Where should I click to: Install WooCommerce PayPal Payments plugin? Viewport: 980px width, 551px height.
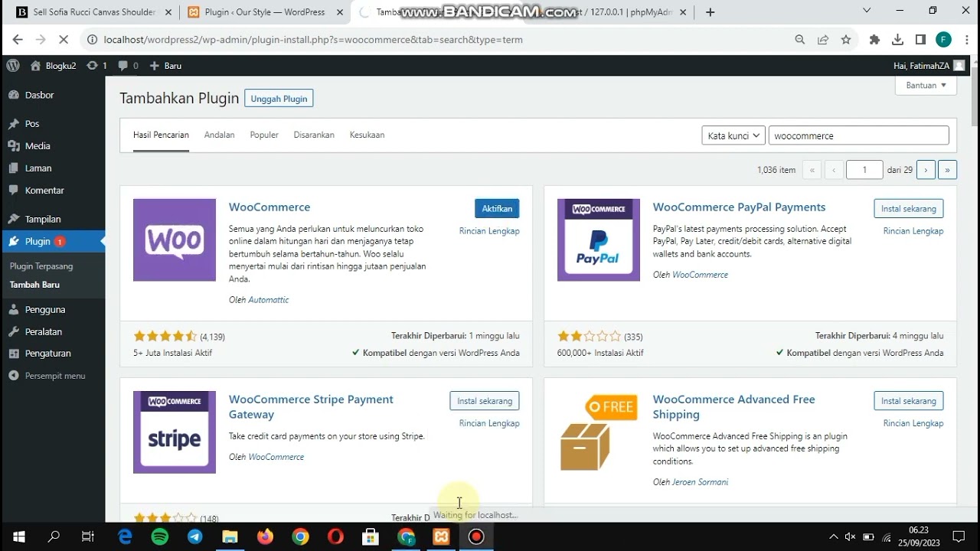pos(909,209)
